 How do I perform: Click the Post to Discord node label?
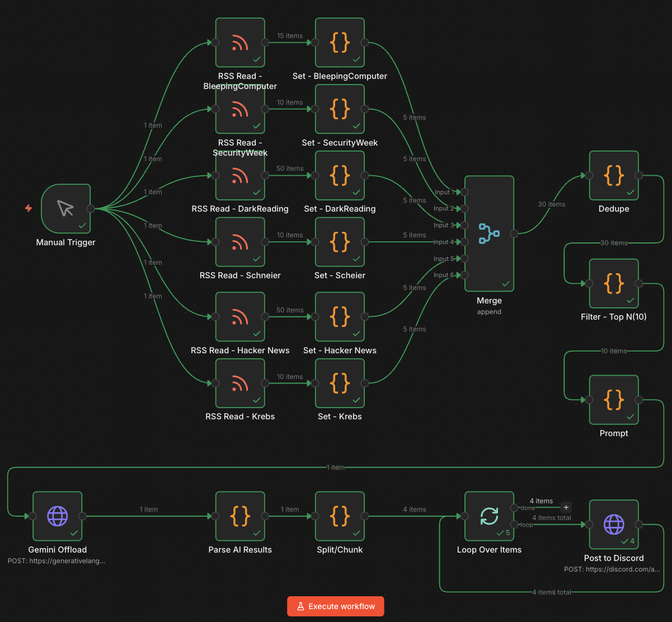tap(614, 558)
